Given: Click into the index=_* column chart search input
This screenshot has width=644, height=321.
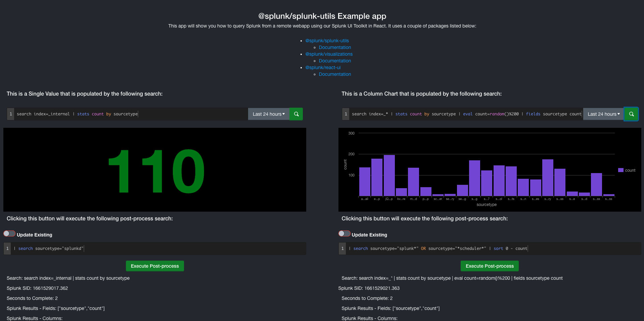Looking at the screenshot, I should point(466,114).
